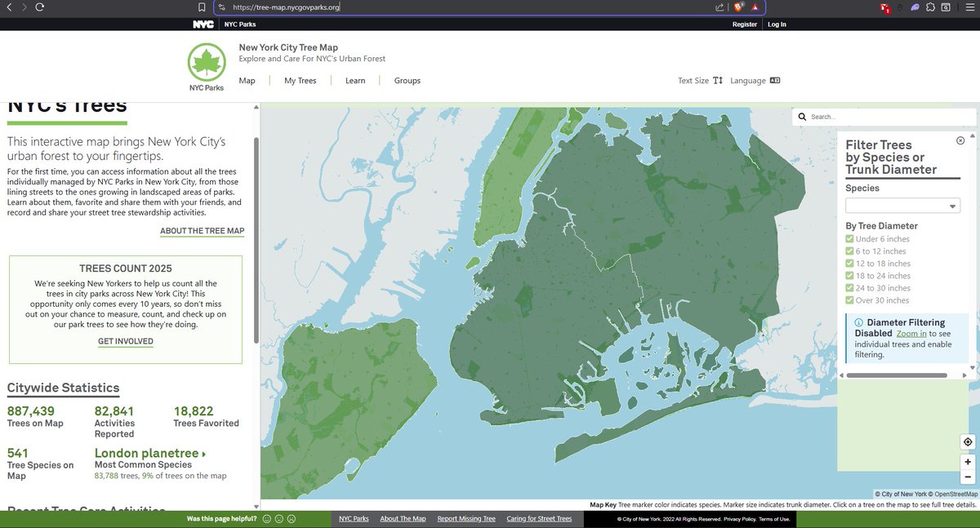Open the Learn menu item
Screen dimensions: 980x528
[355, 81]
